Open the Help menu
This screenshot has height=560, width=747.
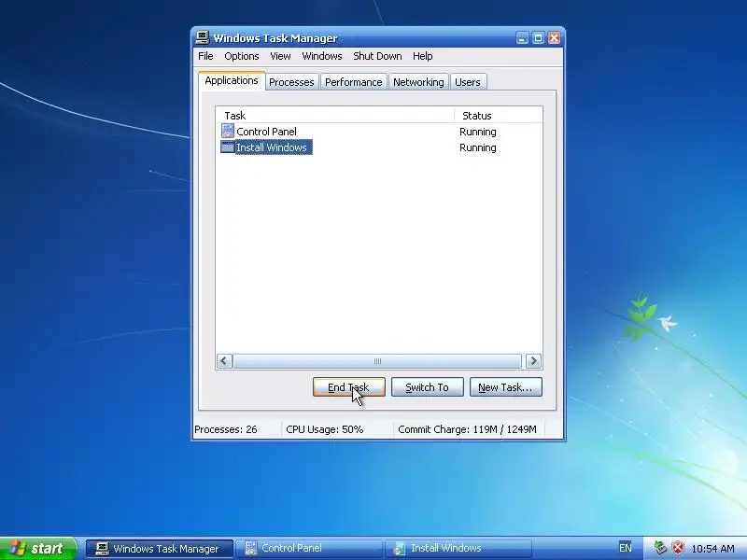click(x=423, y=56)
